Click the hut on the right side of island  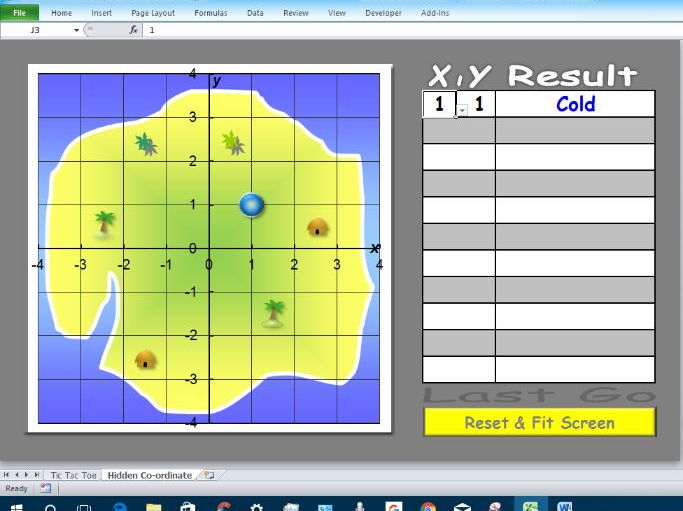tap(318, 227)
